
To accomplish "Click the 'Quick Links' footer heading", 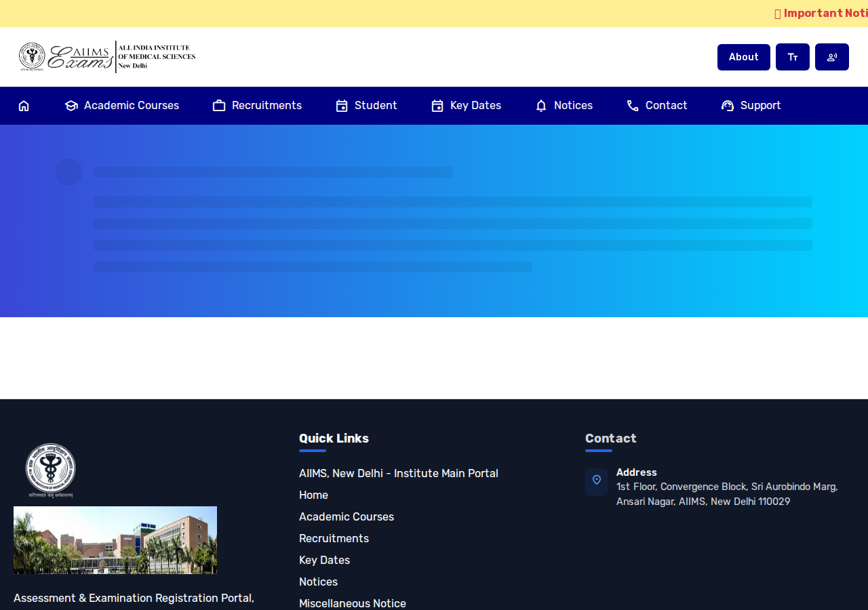I will click(x=334, y=439).
